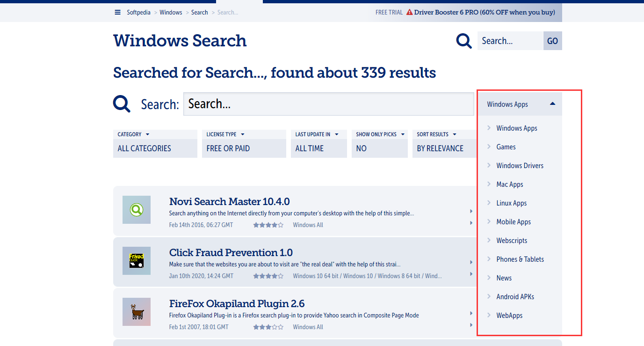This screenshot has height=346, width=644.
Task: Go to Softpedia breadcrumb link
Action: 138,12
